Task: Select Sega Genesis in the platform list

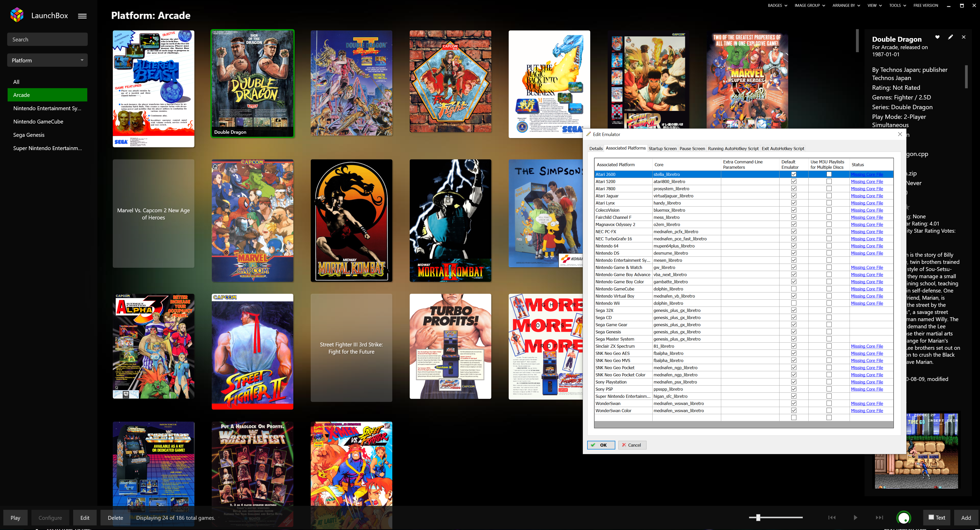Action: pos(47,134)
